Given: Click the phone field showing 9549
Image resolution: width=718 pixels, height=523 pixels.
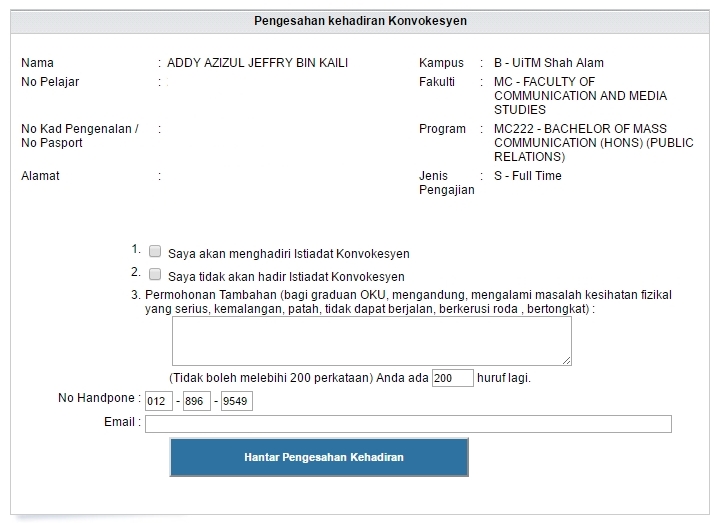Looking at the screenshot, I should 236,401.
